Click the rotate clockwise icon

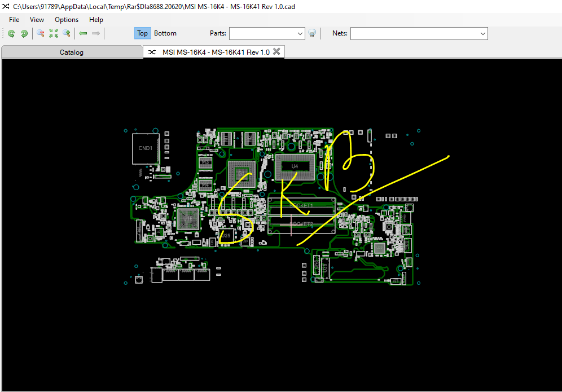24,34
